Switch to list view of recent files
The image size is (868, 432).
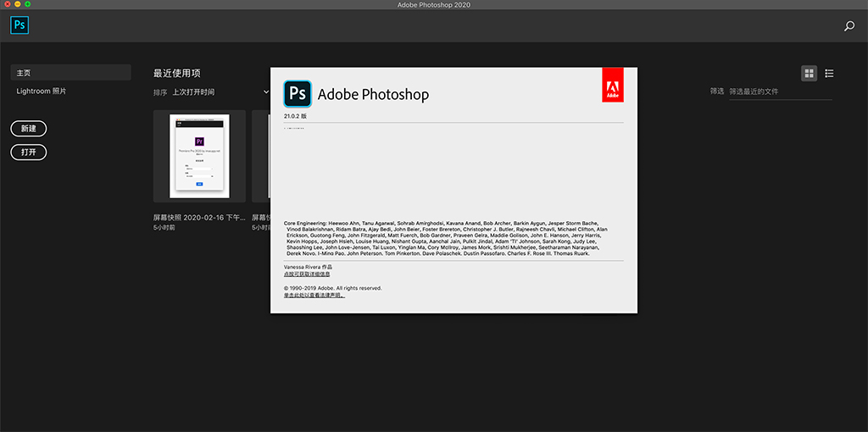pos(829,73)
